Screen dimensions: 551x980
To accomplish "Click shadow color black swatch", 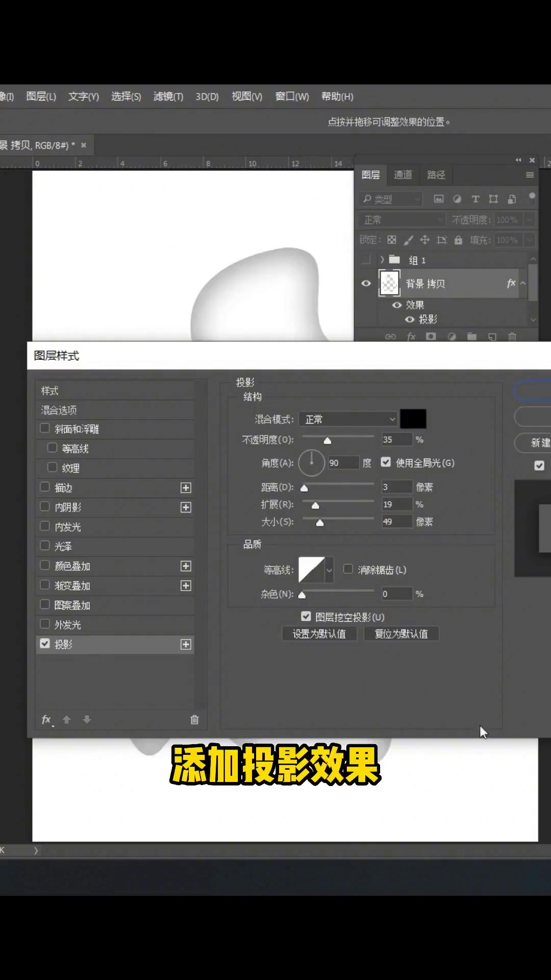I will click(413, 419).
